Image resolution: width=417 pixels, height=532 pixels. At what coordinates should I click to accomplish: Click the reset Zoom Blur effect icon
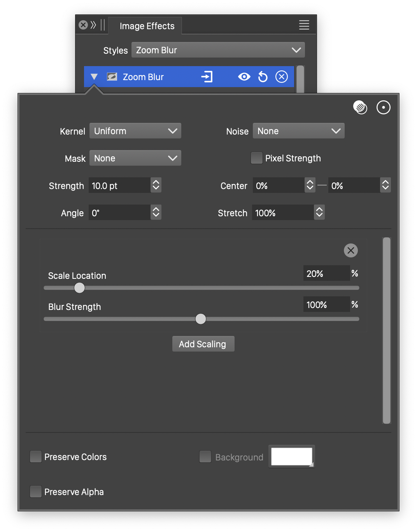click(263, 77)
